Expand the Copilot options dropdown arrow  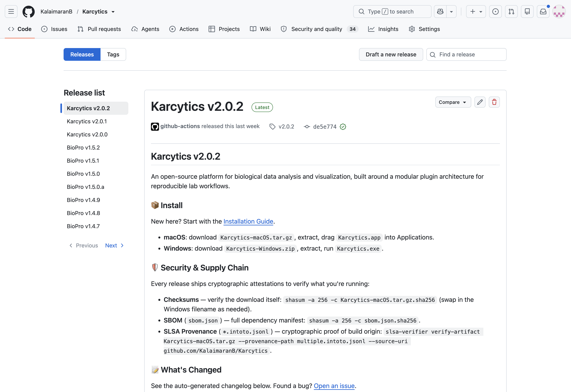click(451, 12)
